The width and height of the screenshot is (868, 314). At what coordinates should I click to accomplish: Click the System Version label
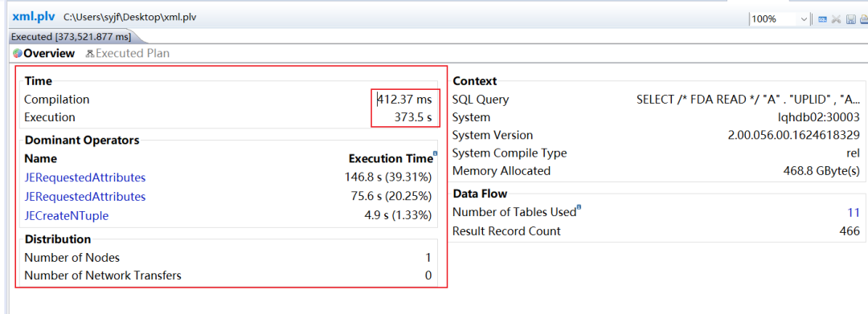(x=493, y=135)
